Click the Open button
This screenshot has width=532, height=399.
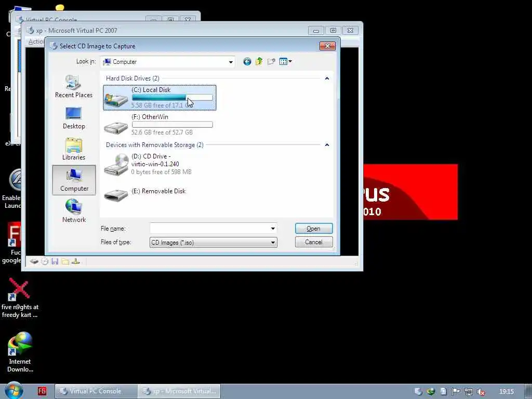coord(313,229)
